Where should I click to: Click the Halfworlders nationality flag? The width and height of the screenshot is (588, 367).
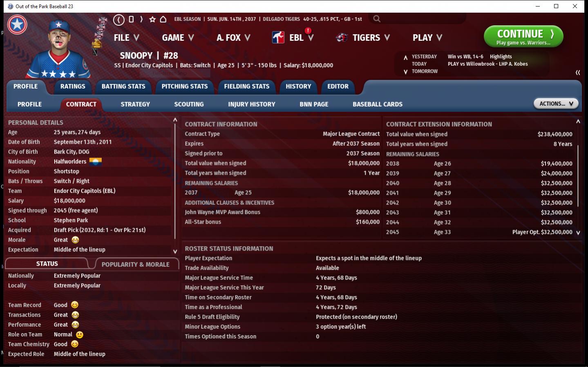[x=95, y=162]
